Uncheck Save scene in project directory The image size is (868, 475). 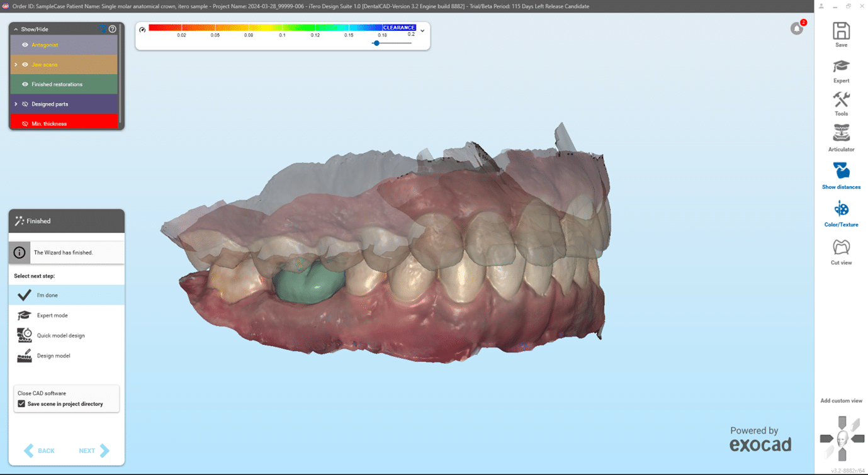[21, 404]
